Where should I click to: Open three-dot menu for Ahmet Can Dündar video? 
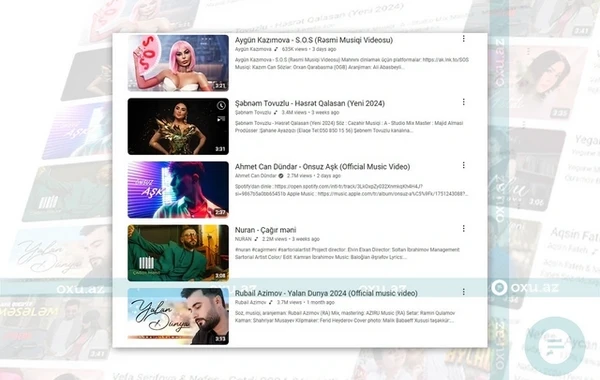pyautogui.click(x=463, y=165)
